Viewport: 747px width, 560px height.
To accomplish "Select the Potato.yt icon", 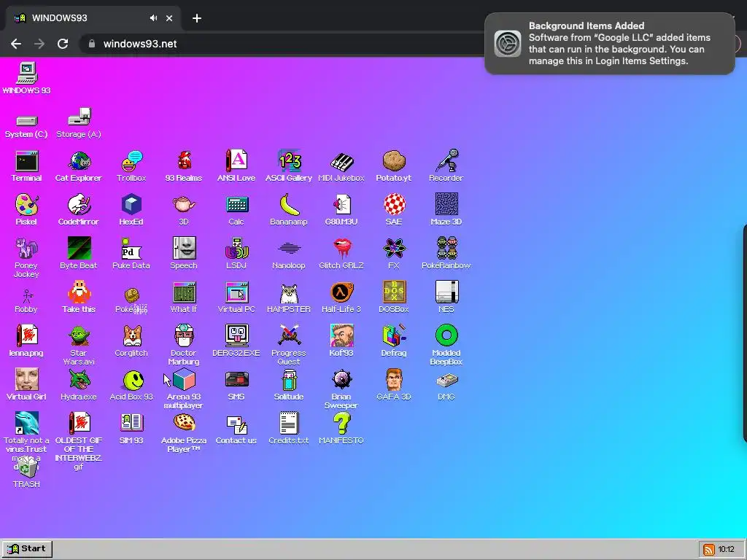I will [393, 161].
